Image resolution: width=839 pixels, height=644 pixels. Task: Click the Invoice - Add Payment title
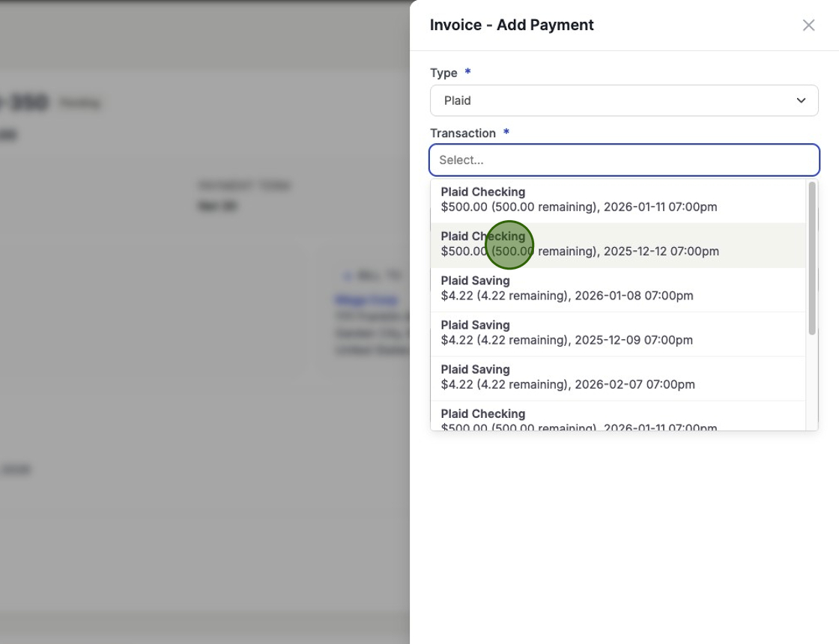pos(512,25)
